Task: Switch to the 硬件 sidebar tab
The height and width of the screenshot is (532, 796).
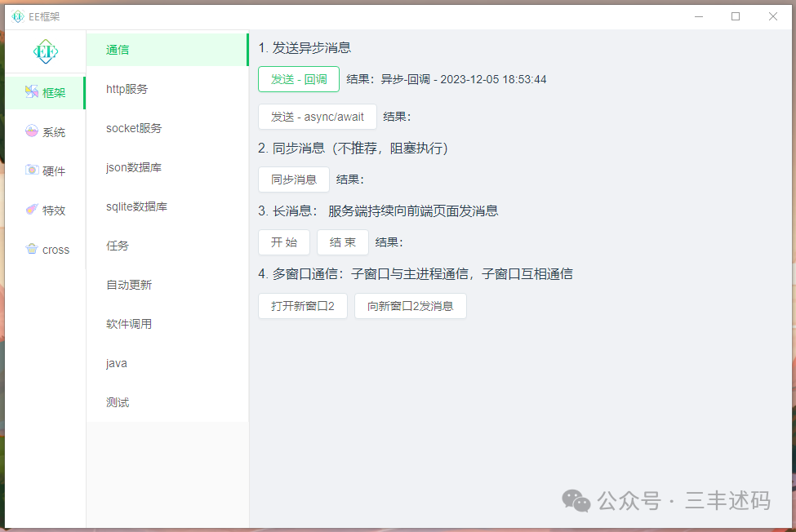Action: 45,171
